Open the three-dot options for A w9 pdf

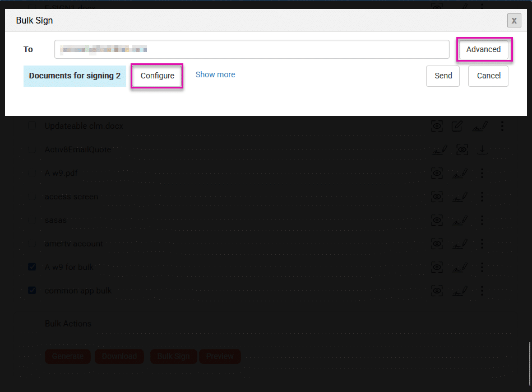click(482, 173)
